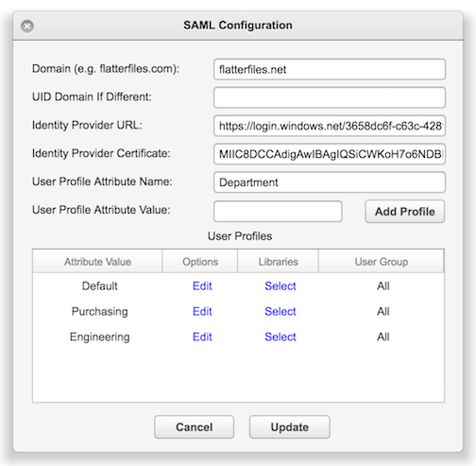Click the Attribute Value column header
The height and width of the screenshot is (466, 476).
tap(97, 261)
